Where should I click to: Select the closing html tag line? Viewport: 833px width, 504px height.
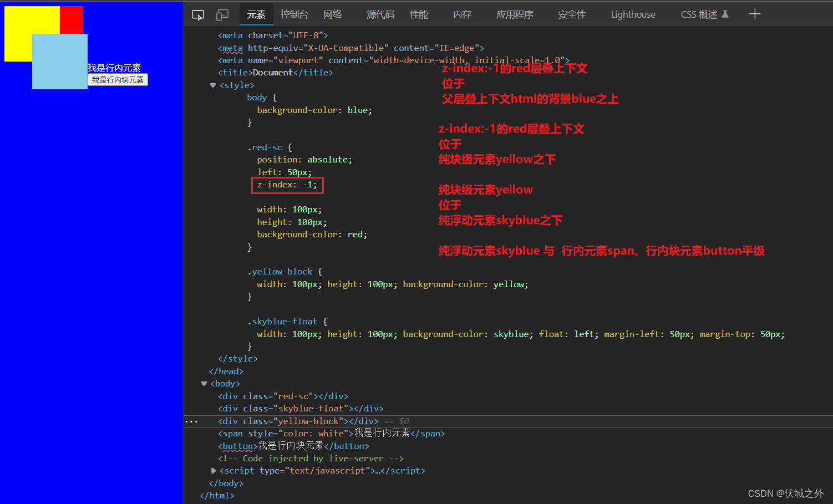217,496
